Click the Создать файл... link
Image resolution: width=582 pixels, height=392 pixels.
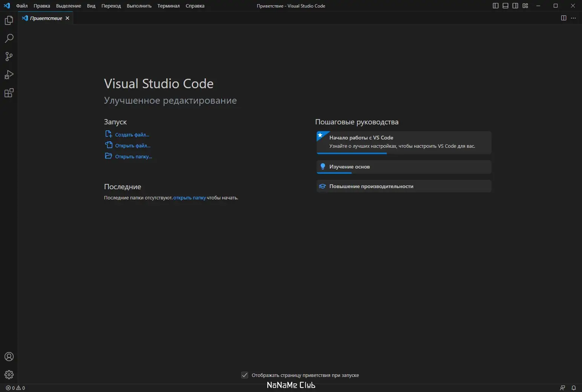tap(132, 135)
